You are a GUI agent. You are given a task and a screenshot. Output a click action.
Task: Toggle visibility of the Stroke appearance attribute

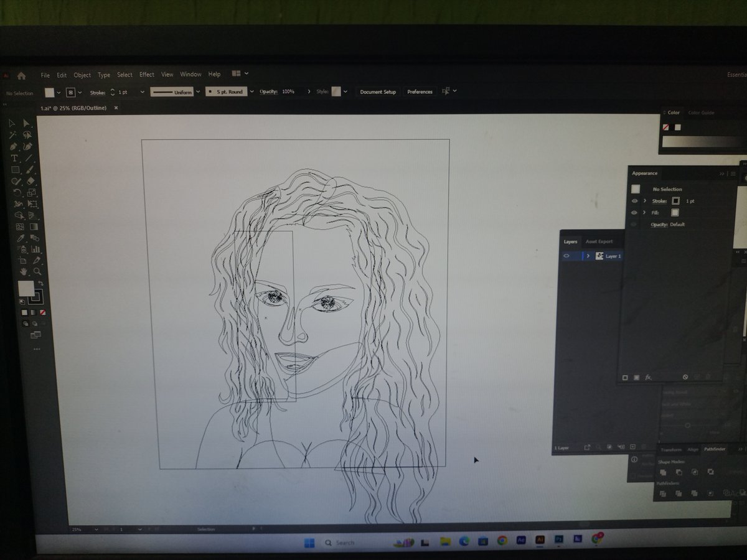coord(634,201)
